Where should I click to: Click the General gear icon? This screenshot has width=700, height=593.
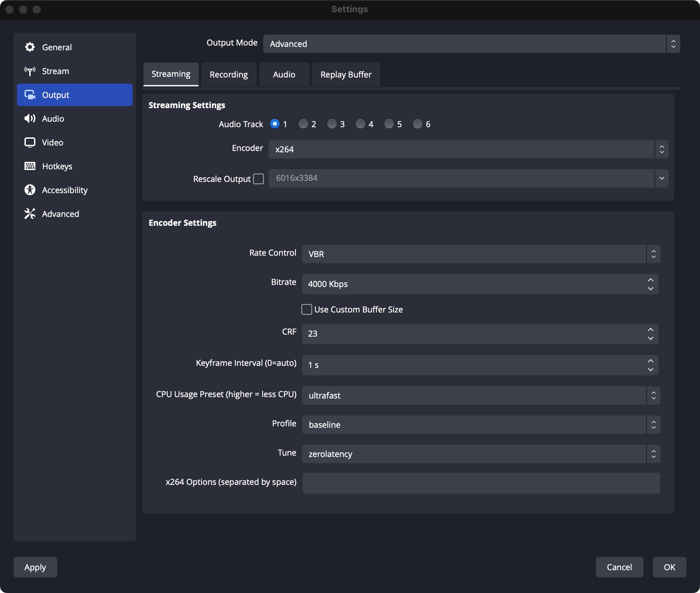[30, 47]
